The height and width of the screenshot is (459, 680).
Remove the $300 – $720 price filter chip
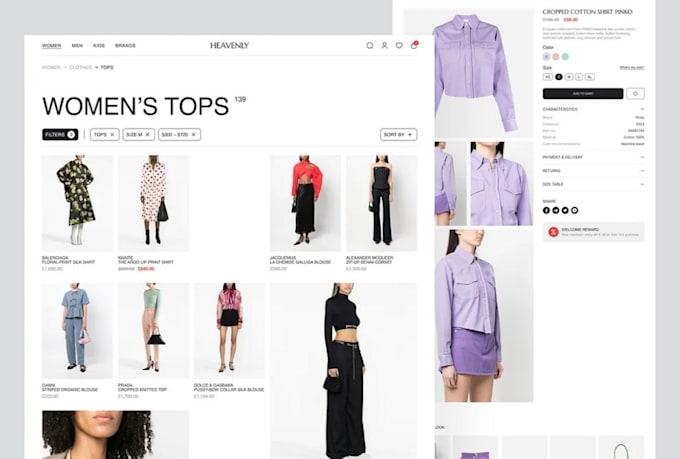pos(193,134)
